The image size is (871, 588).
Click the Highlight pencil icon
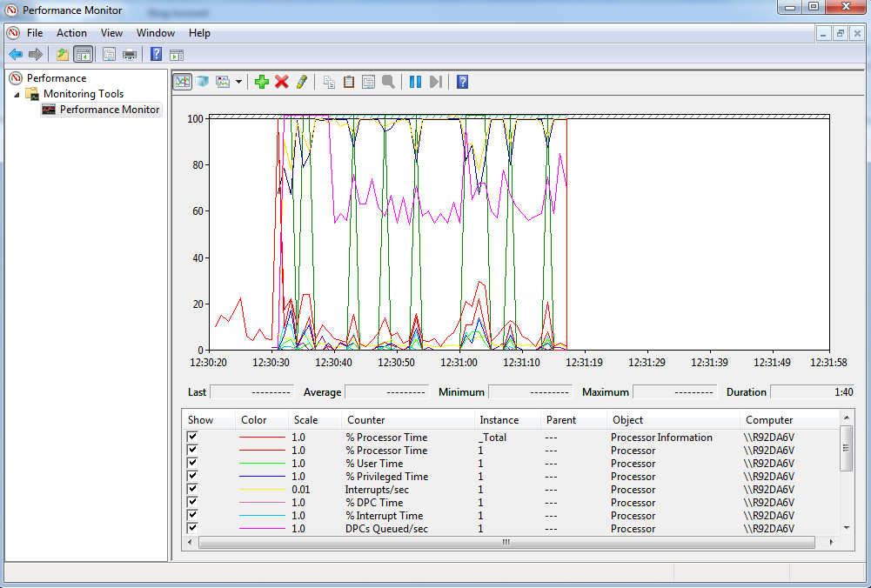pyautogui.click(x=301, y=82)
